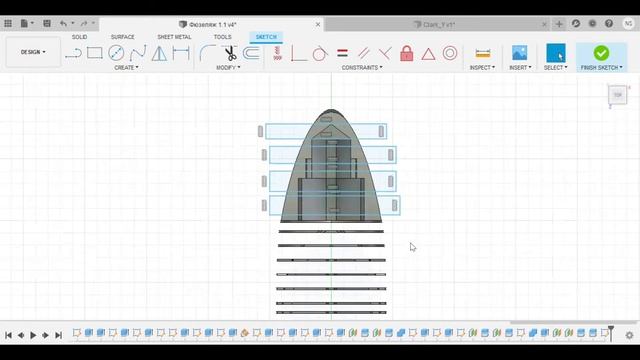Jump to timeline beginning
The image size is (640, 360).
[x=8, y=335]
